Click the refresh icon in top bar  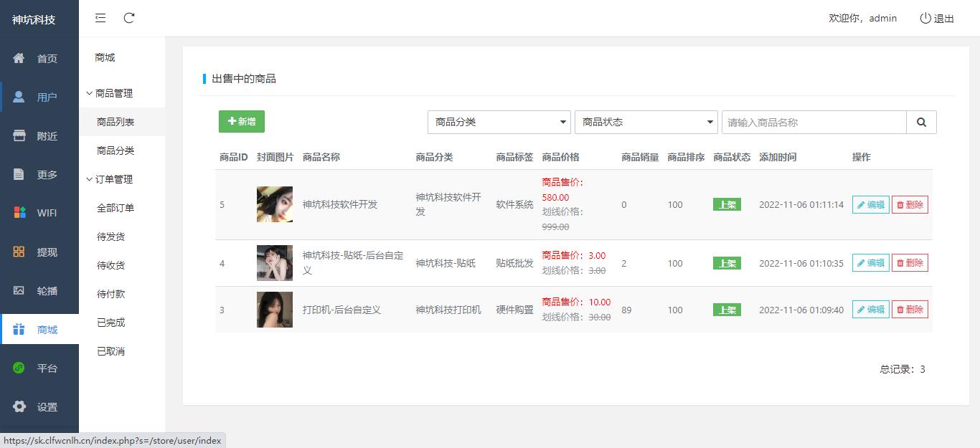pos(129,18)
